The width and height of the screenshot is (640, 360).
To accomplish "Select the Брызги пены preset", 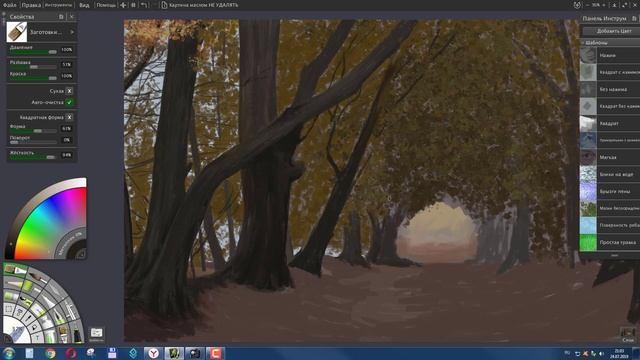I will (x=610, y=191).
